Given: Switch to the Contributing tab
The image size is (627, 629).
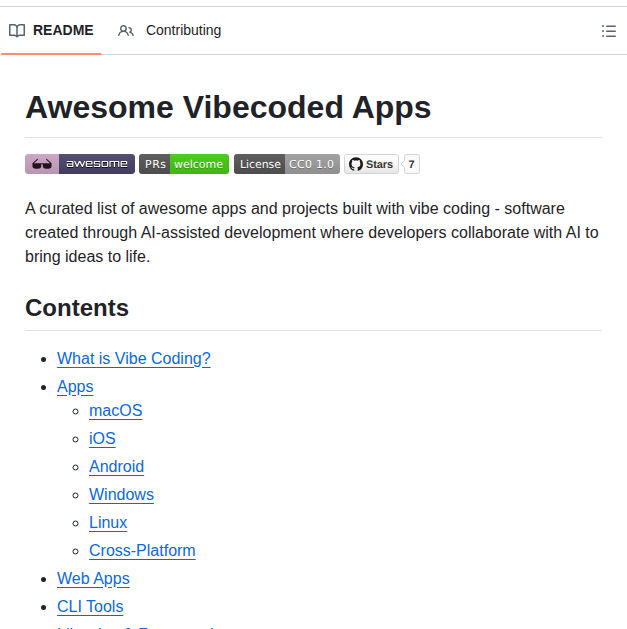Looking at the screenshot, I should (x=170, y=30).
